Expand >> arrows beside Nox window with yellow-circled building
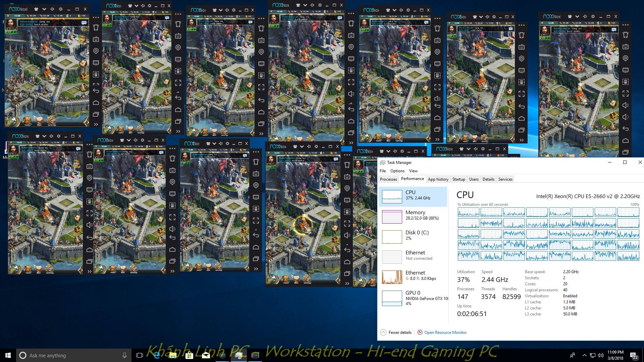This screenshot has height=362, width=644. click(x=347, y=284)
